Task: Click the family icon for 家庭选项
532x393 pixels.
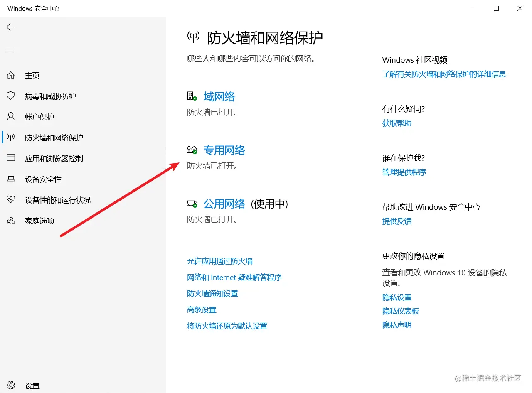Action: coord(11,221)
